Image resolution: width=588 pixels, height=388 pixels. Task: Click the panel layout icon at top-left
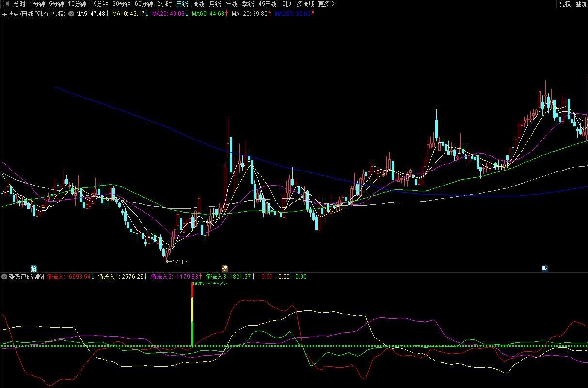point(5,4)
